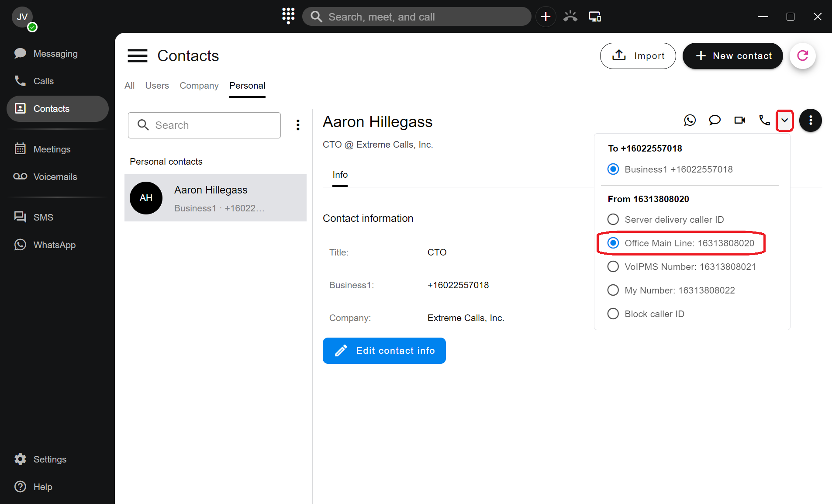Open contact list options three-dot menu
This screenshot has width=832, height=504.
pyautogui.click(x=298, y=125)
